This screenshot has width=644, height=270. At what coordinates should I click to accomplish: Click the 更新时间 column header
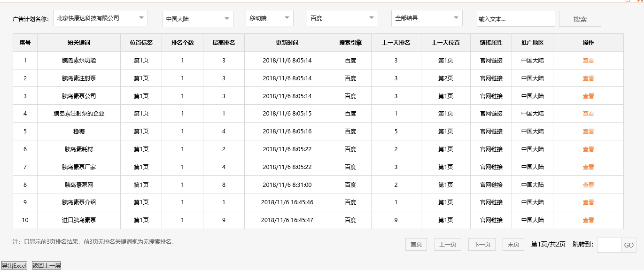click(287, 42)
